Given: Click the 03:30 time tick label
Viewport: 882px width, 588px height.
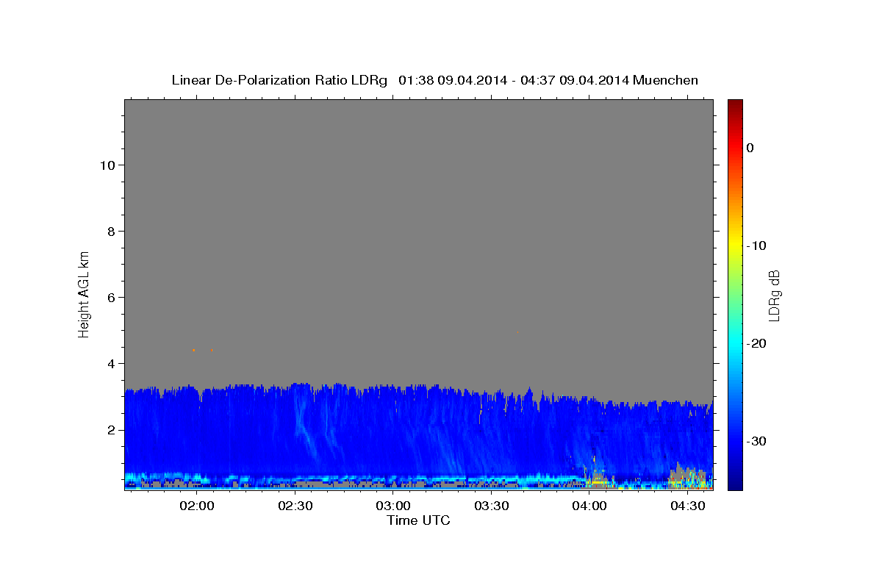Looking at the screenshot, I should tap(492, 506).
